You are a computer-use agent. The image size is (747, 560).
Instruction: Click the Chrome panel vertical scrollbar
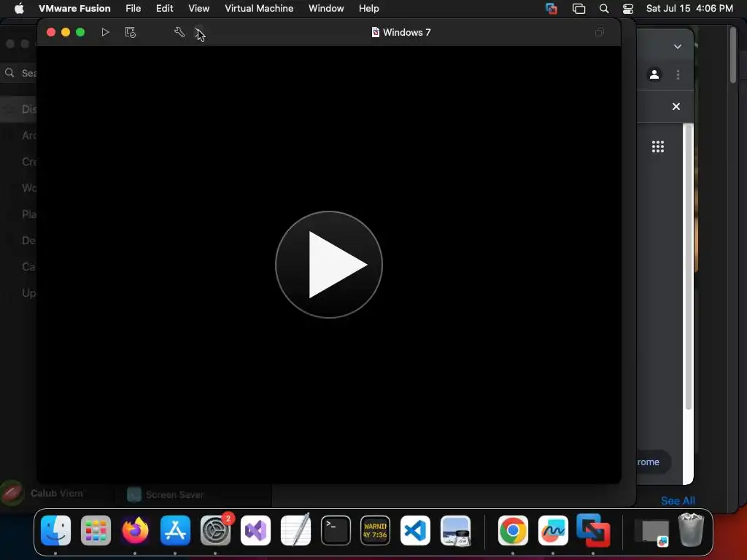click(x=688, y=267)
